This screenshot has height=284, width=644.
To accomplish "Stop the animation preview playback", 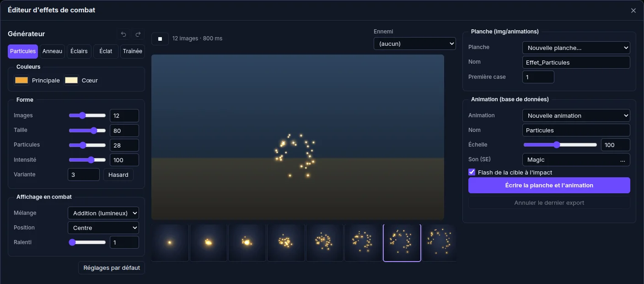I will point(160,39).
